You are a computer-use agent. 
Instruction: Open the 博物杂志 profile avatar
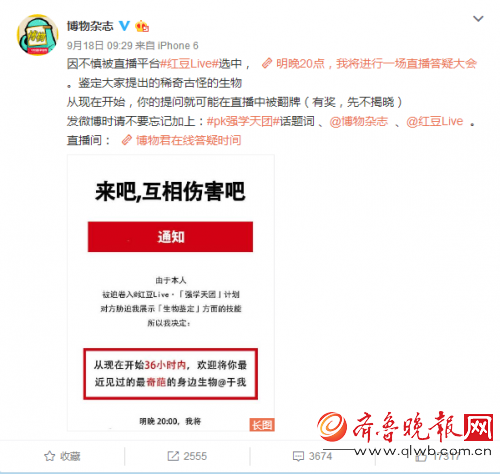point(38,35)
